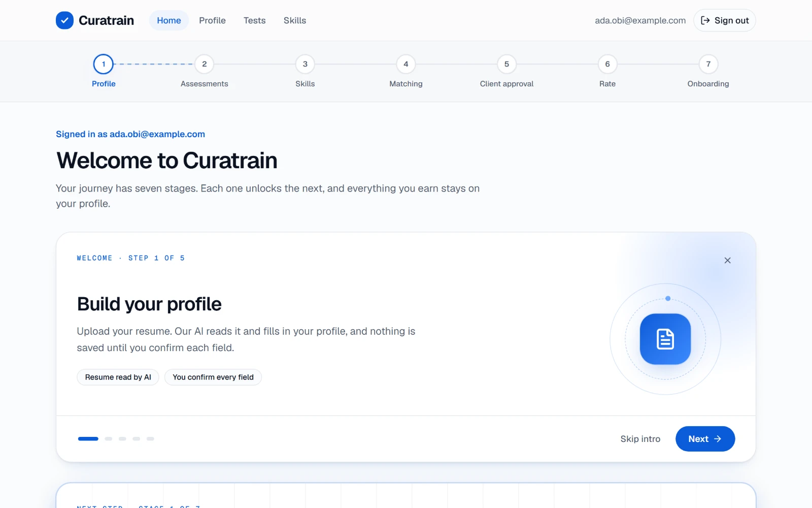Screen dimensions: 812x508
Task: Click the Sign out button
Action: point(725,20)
